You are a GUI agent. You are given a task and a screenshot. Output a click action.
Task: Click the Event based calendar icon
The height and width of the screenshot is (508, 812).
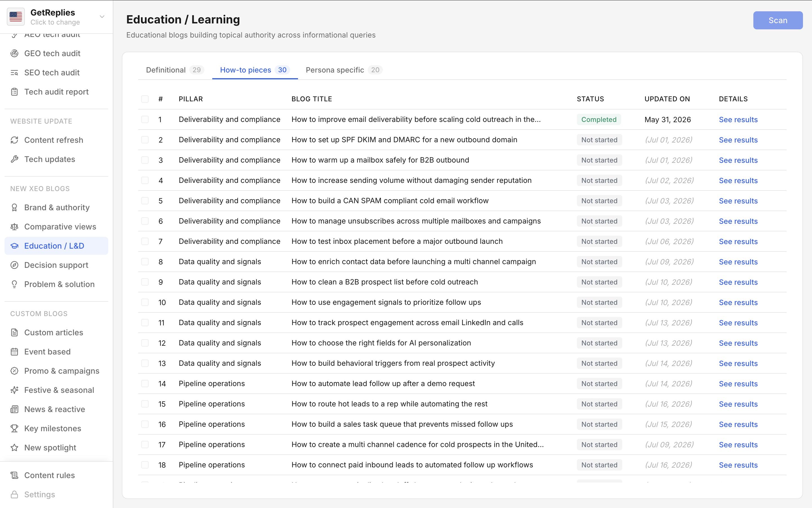coord(14,352)
